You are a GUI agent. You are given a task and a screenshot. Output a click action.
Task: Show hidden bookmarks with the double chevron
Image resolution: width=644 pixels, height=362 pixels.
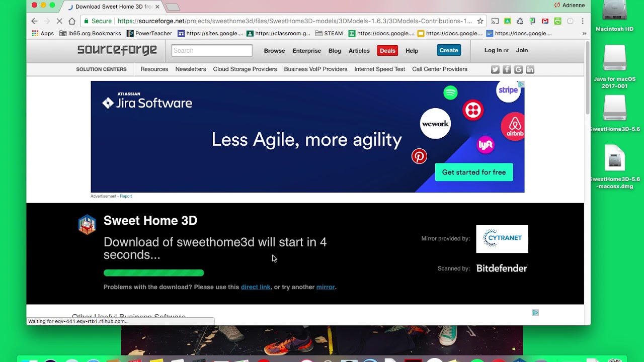click(584, 33)
